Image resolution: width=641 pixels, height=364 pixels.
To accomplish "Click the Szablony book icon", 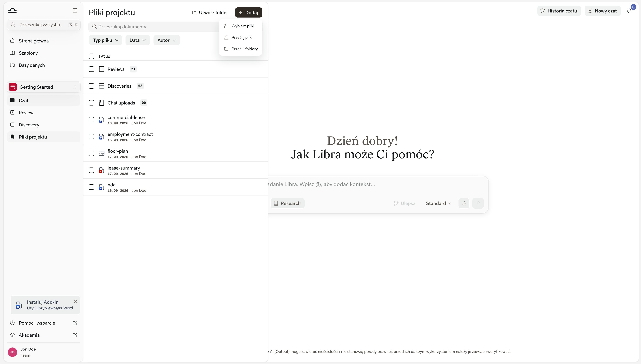I will click(x=12, y=53).
